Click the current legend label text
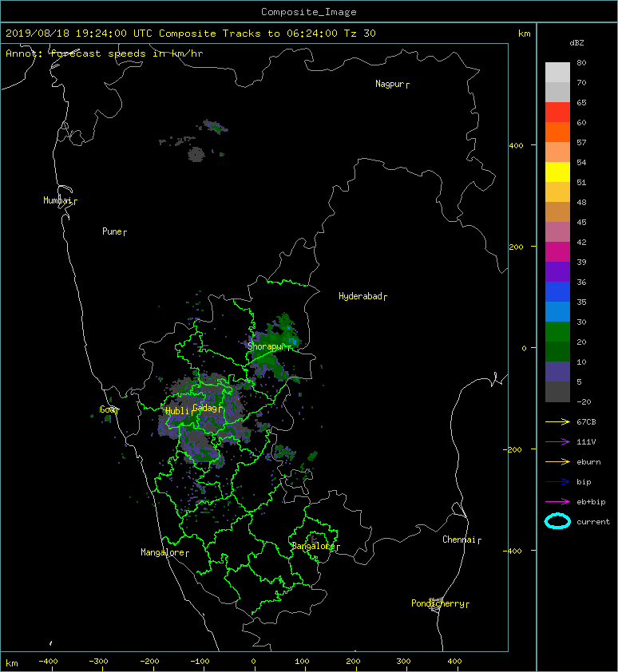Image resolution: width=618 pixels, height=672 pixels. point(593,522)
